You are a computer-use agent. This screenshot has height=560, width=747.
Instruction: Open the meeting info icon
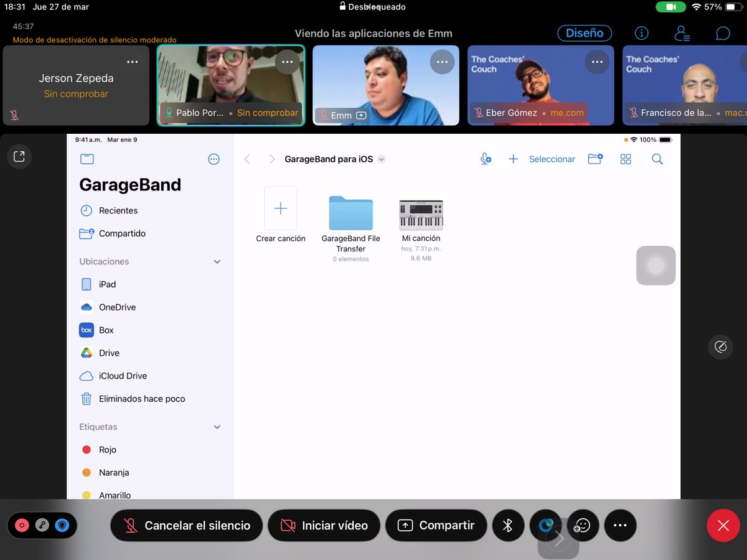pos(641,33)
